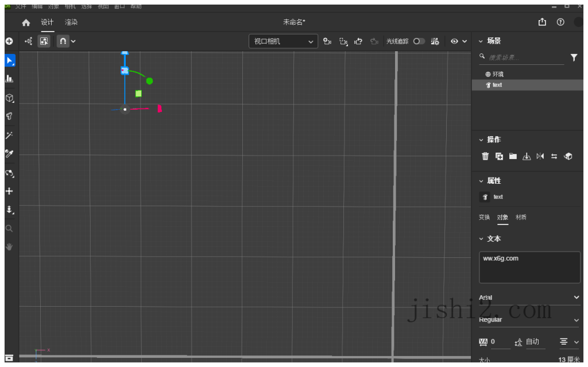This screenshot has height=367, width=588.
Task: Open the 材质 properties tab
Action: pyautogui.click(x=521, y=217)
